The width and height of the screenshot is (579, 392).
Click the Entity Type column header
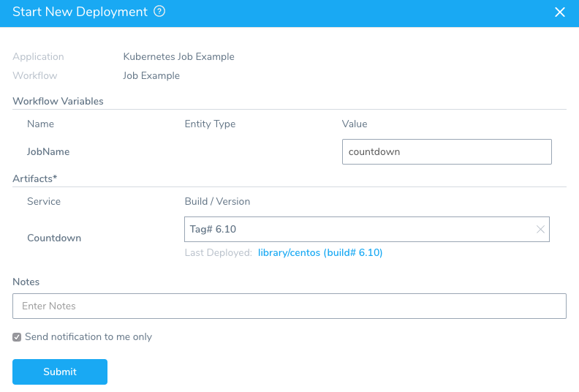click(210, 124)
